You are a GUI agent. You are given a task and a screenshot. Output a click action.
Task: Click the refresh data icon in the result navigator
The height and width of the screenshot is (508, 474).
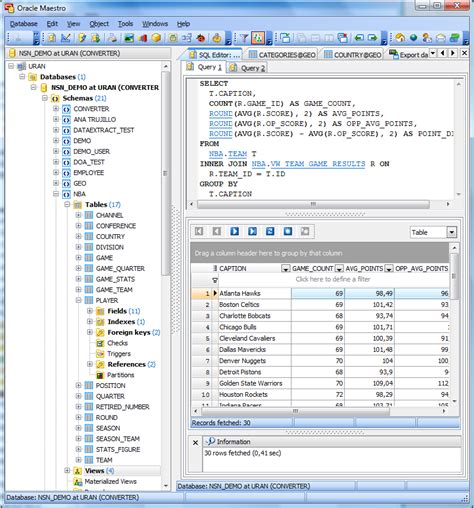pos(270,231)
